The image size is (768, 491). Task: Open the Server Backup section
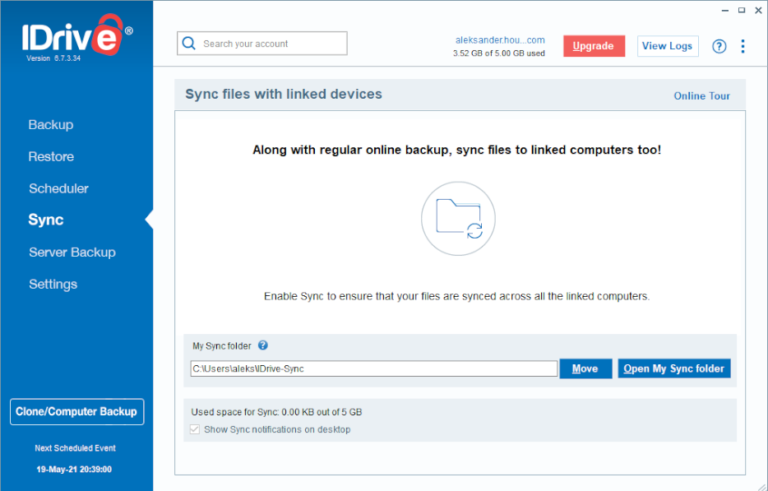click(x=72, y=252)
